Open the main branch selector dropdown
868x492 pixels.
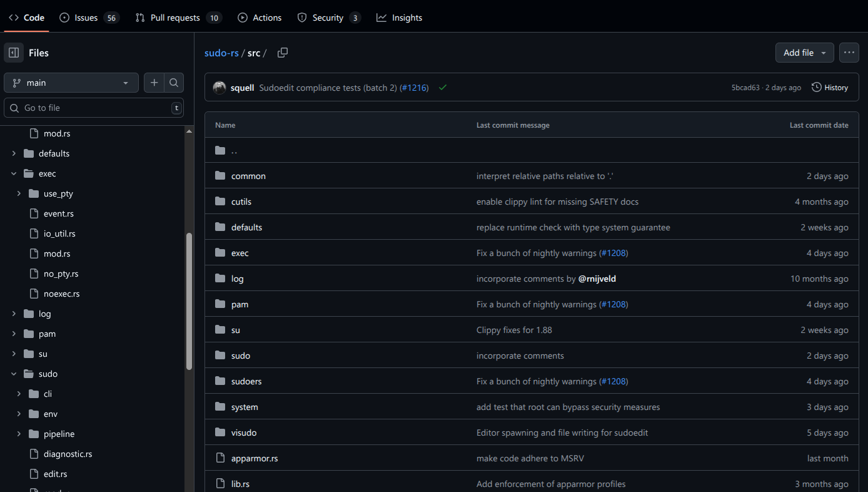(71, 83)
